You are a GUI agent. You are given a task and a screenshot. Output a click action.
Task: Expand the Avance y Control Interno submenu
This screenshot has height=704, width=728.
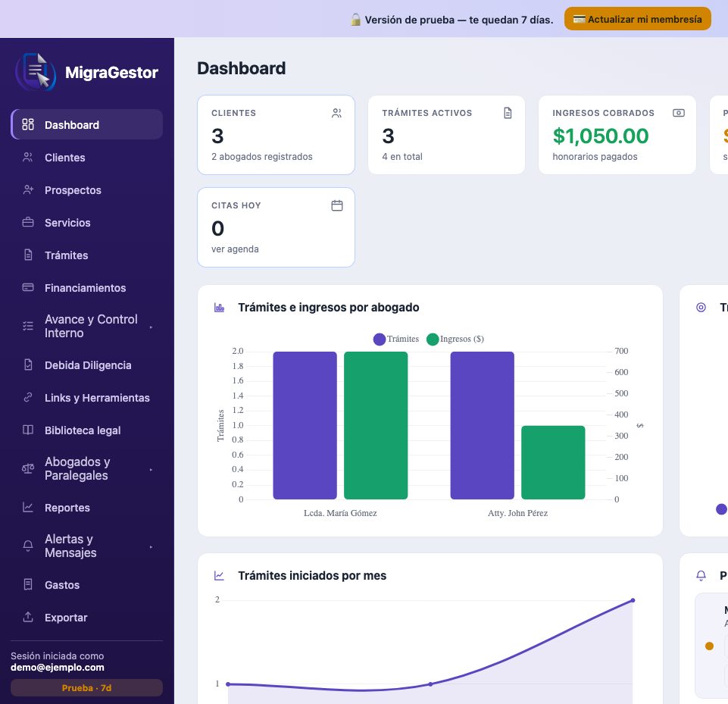[87, 327]
